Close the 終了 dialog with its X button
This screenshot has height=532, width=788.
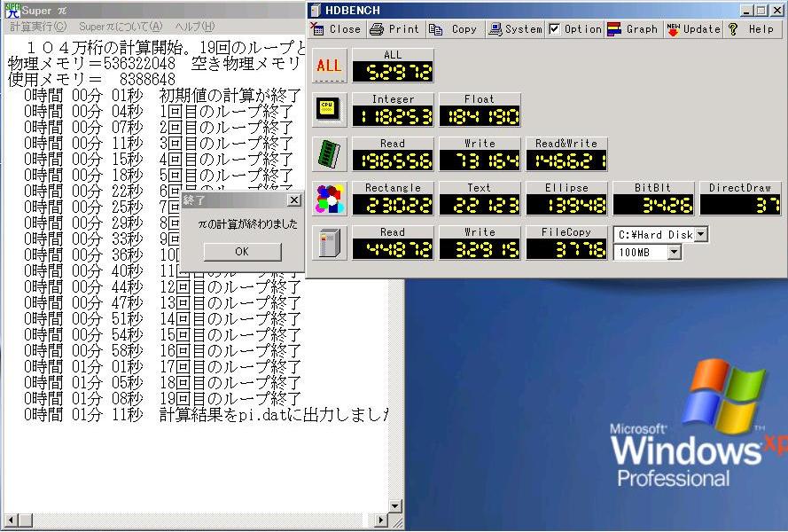tap(294, 200)
